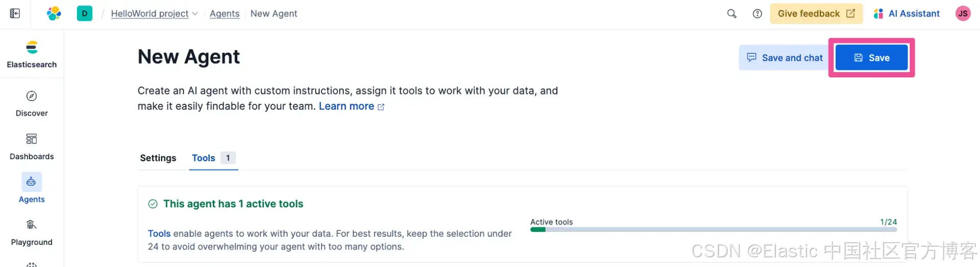Open the Elasticsearch solution navigation
Viewport: 980px width, 267px height.
click(32, 54)
